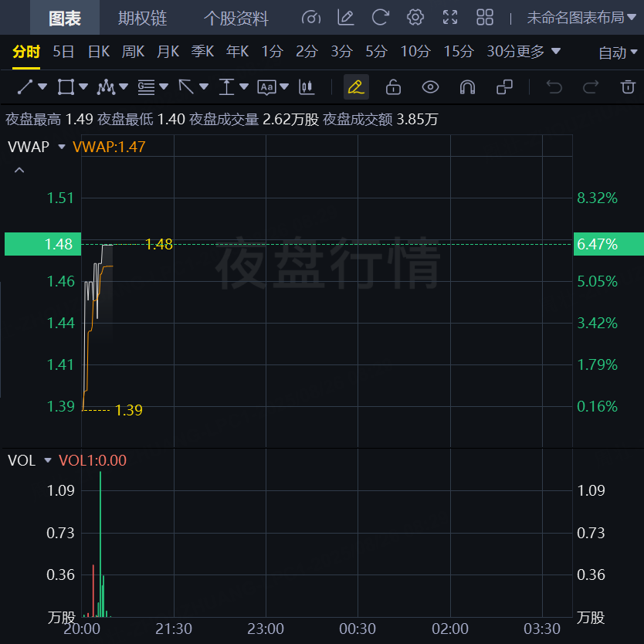Image resolution: width=644 pixels, height=644 pixels.
Task: Click the refresh chart icon
Action: click(x=380, y=17)
